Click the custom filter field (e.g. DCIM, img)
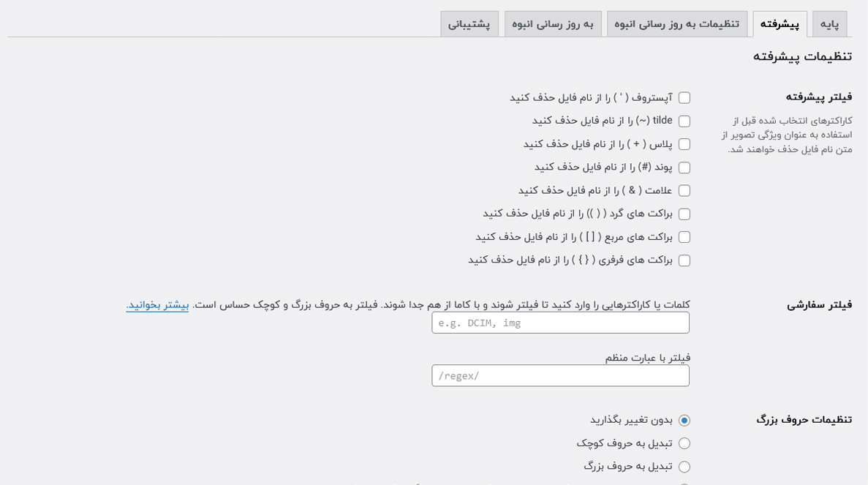The image size is (868, 485). pyautogui.click(x=560, y=323)
